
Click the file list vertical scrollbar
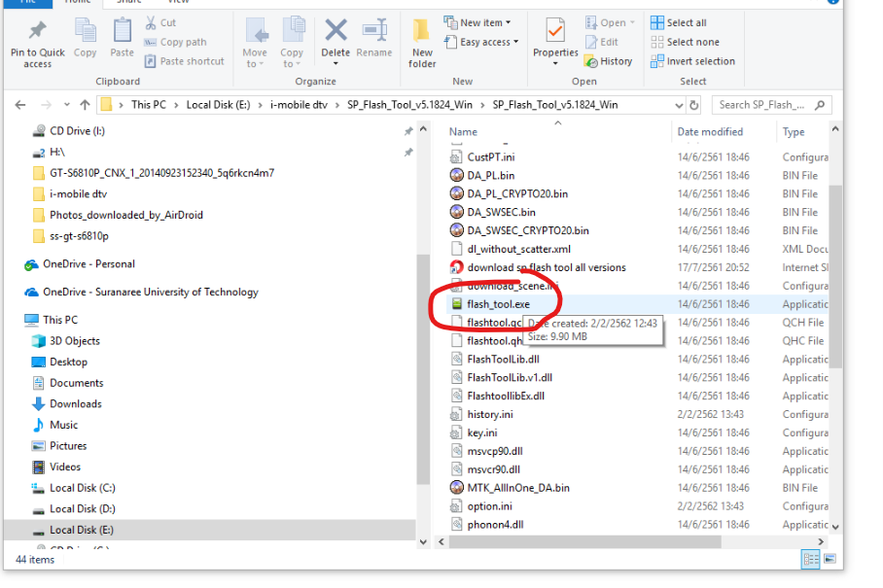[835, 276]
